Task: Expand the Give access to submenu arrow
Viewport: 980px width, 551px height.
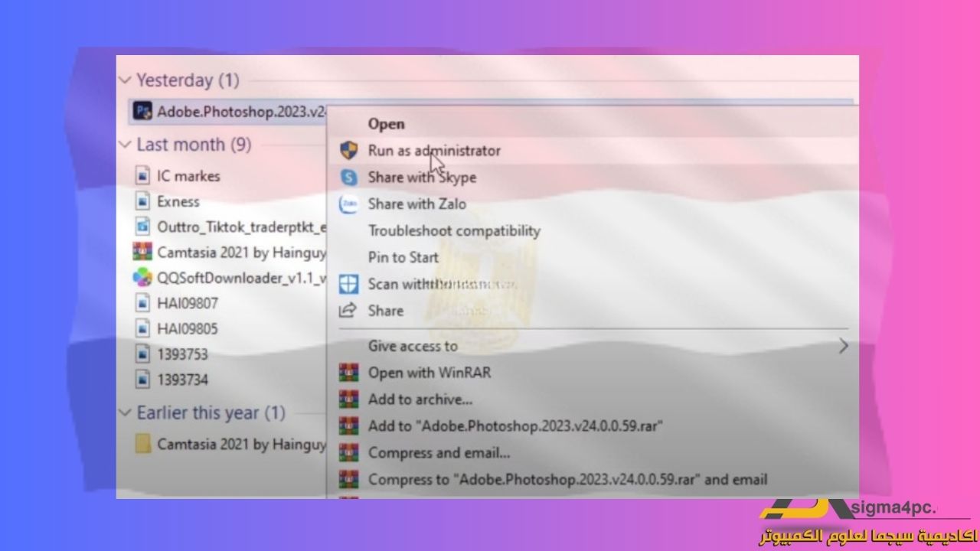Action: [x=843, y=346]
